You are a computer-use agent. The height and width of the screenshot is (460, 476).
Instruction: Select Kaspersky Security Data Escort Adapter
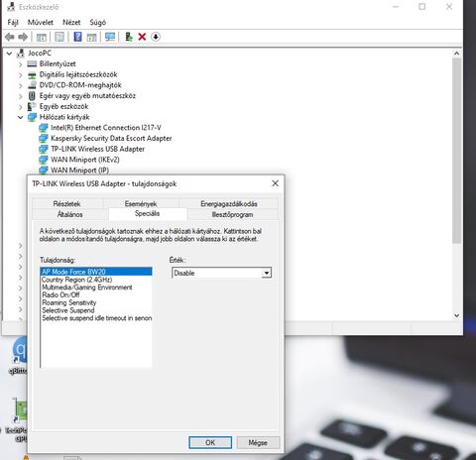111,138
